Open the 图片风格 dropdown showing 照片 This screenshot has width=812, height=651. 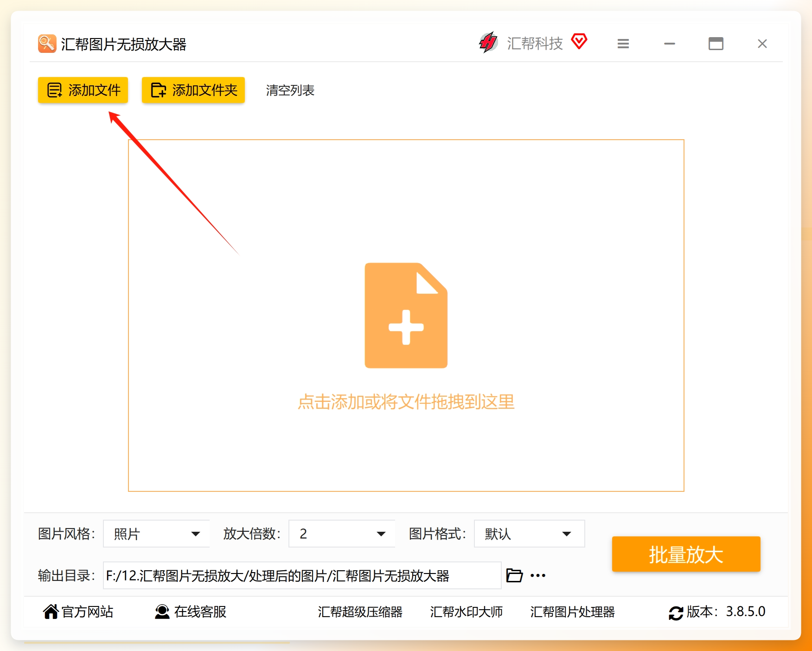(x=156, y=534)
